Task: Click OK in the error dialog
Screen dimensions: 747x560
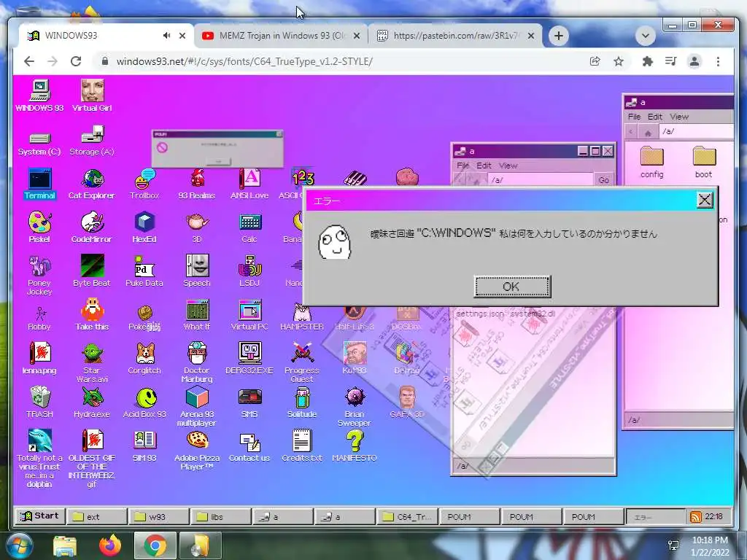Action: click(x=512, y=286)
